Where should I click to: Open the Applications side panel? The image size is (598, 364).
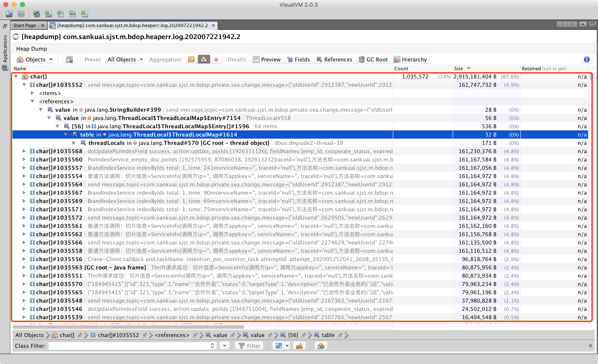tap(5, 49)
